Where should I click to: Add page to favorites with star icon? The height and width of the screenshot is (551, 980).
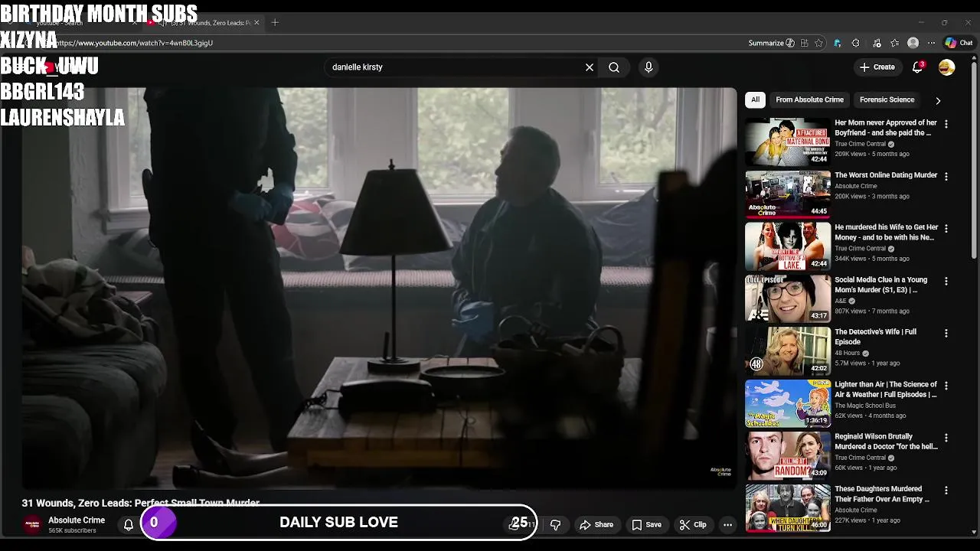818,43
